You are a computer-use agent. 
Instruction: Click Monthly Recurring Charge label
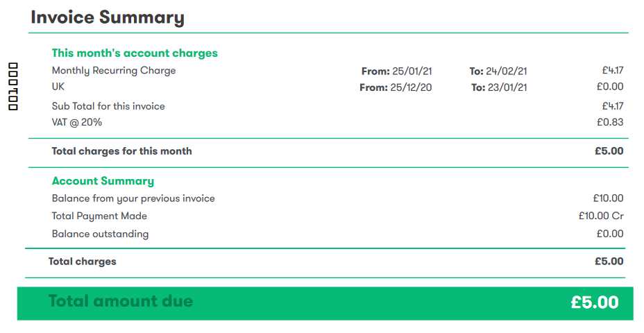(x=114, y=71)
